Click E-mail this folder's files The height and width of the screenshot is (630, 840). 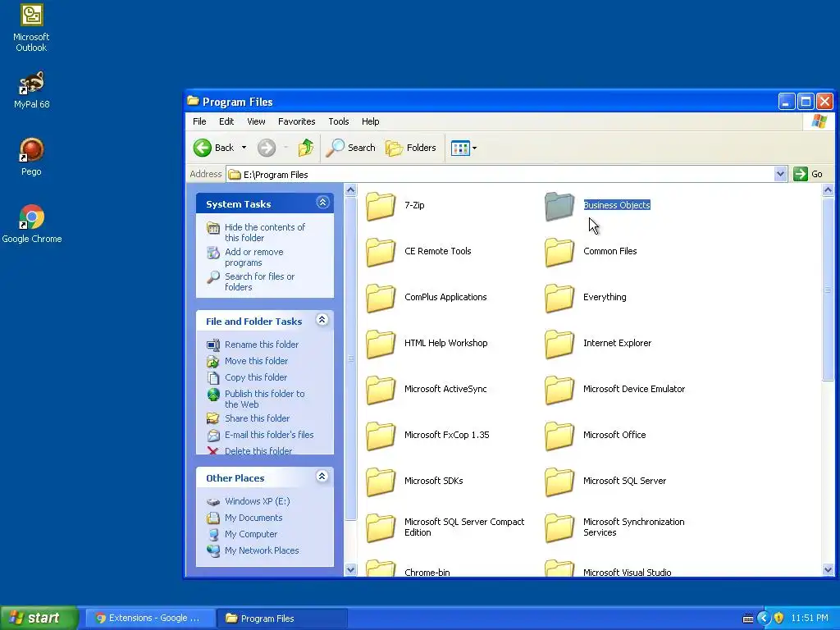(x=260, y=435)
